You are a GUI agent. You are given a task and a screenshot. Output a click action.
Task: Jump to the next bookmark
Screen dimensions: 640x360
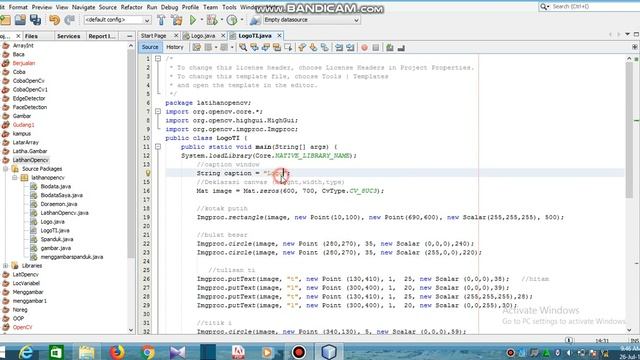313,47
